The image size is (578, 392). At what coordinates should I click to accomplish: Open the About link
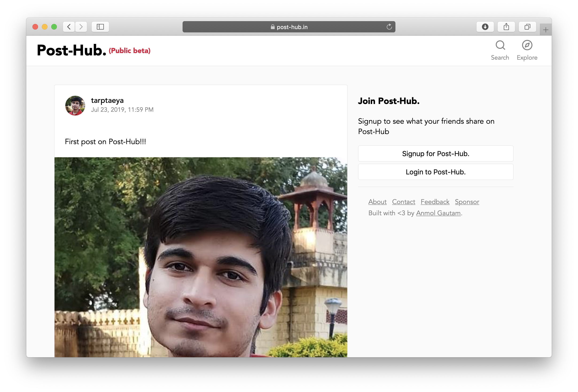[x=377, y=202]
